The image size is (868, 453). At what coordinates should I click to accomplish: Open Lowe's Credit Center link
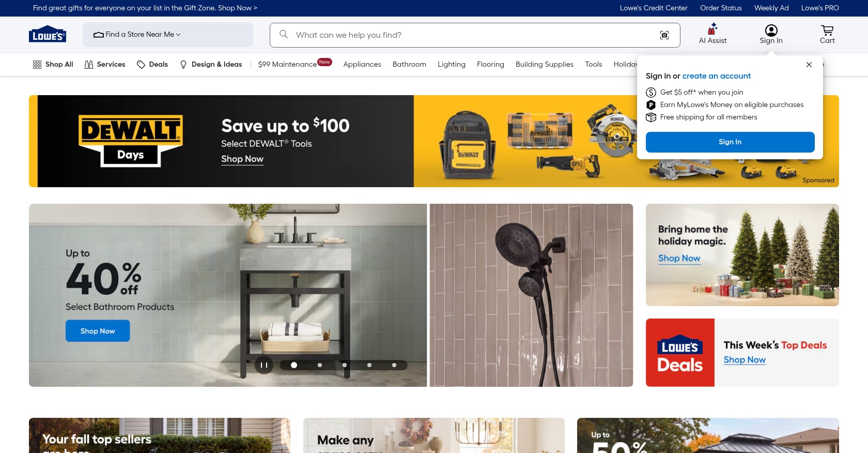(654, 8)
